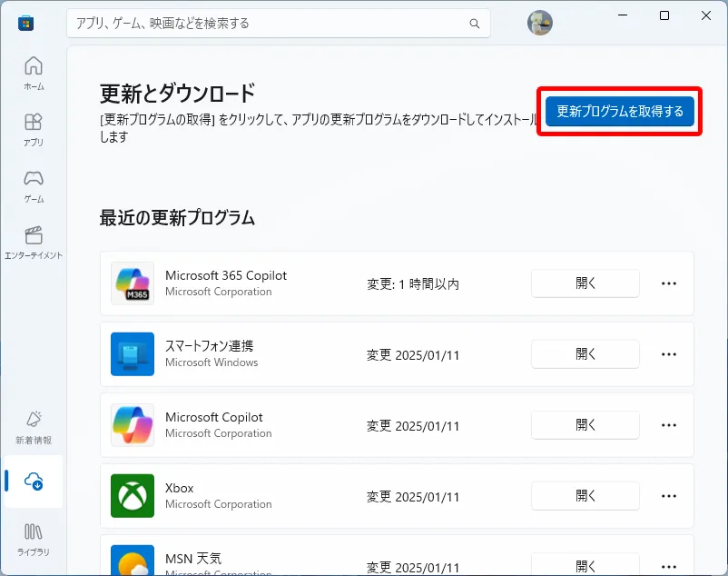Open the ゲーム sidebar section
Image resolution: width=728 pixels, height=576 pixels.
34,185
